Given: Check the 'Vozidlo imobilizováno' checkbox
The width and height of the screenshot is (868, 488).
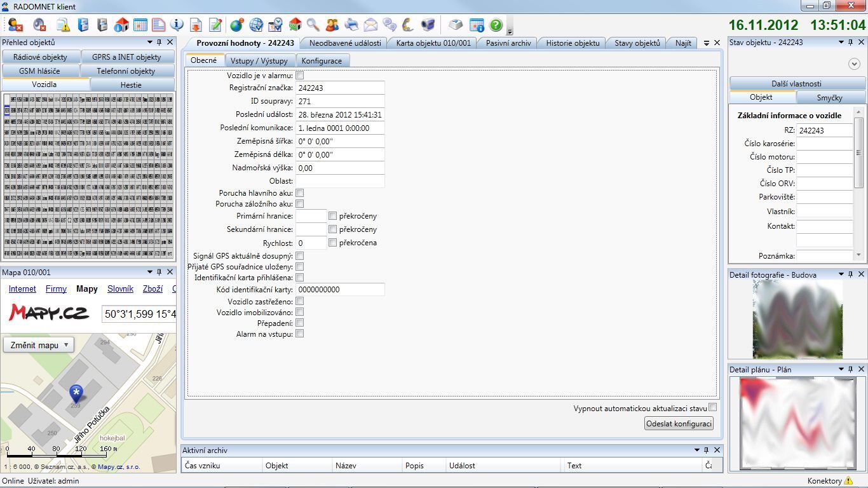Looking at the screenshot, I should pyautogui.click(x=300, y=312).
